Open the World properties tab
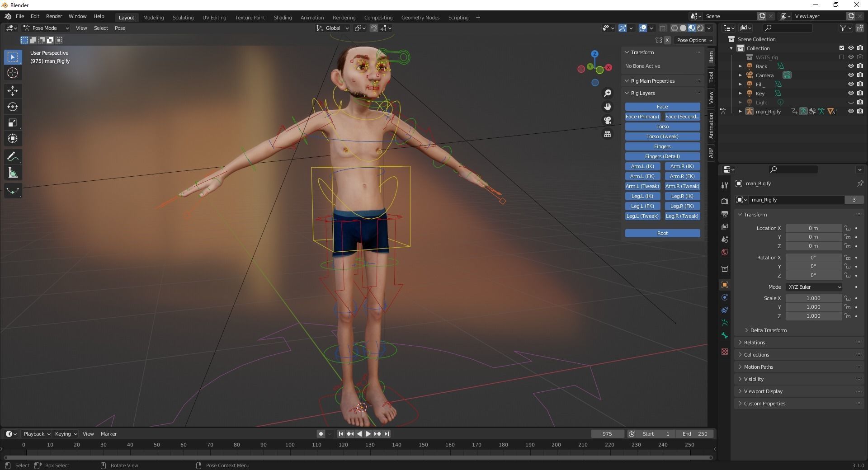The image size is (868, 470). [x=725, y=252]
